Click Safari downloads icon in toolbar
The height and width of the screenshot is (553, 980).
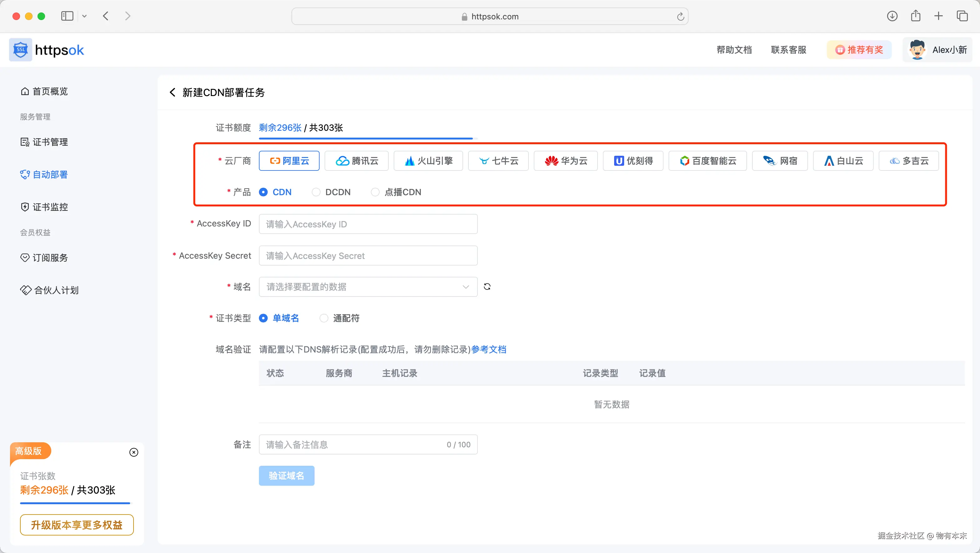point(892,16)
